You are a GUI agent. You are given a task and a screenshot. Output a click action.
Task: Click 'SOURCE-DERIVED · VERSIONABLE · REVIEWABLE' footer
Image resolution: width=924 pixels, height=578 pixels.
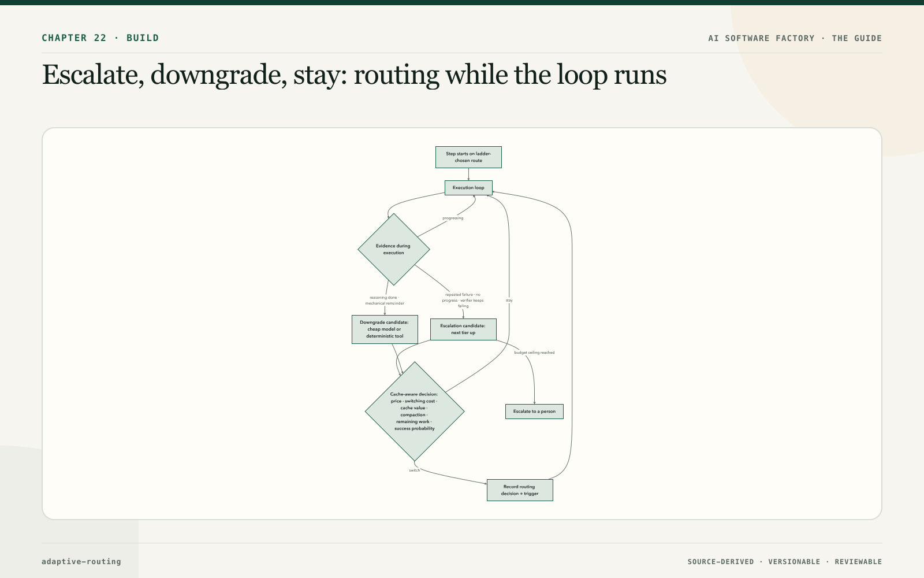coord(785,562)
